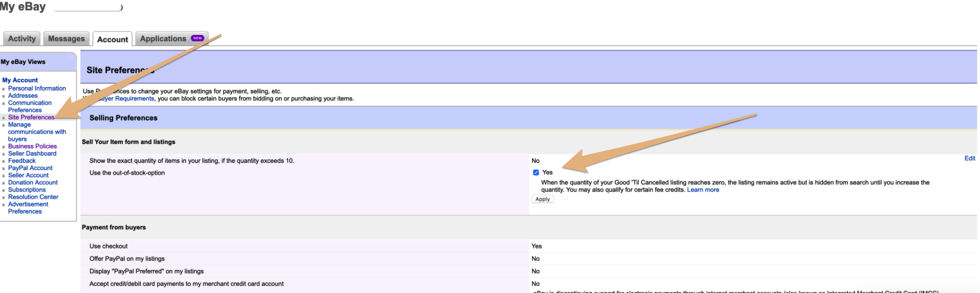The image size is (980, 293).
Task: Click the 'Use checkout' row text
Action: (108, 246)
